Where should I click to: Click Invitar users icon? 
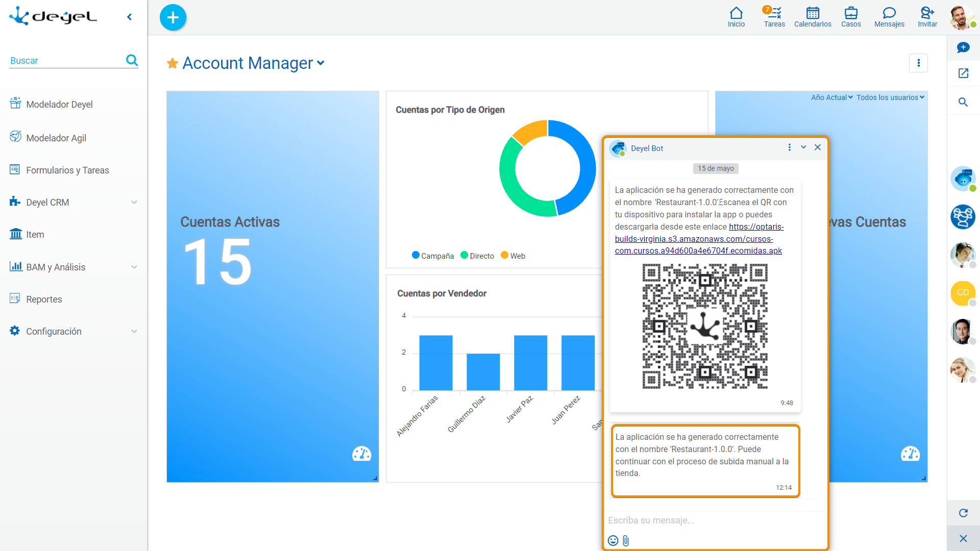click(x=927, y=13)
